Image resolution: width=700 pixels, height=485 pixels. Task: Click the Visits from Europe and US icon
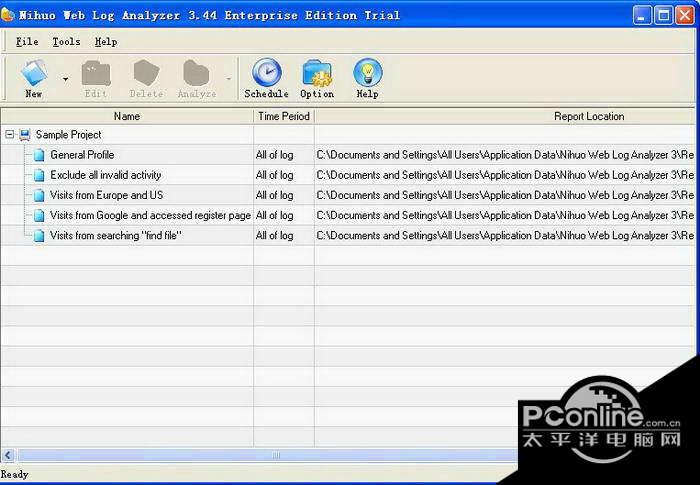click(39, 195)
